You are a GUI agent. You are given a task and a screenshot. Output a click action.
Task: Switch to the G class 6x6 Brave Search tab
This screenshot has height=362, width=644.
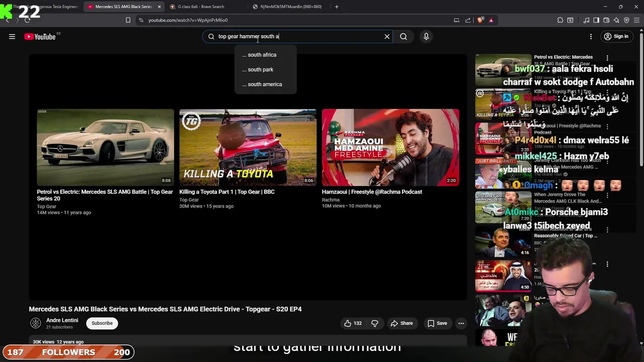201,7
